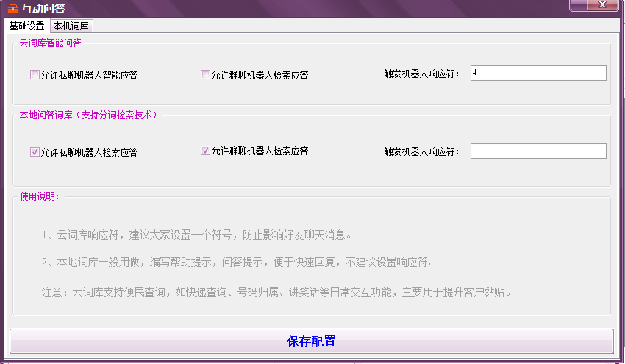Focus the empty 本地问答词库 trigger symbol field

coord(537,151)
